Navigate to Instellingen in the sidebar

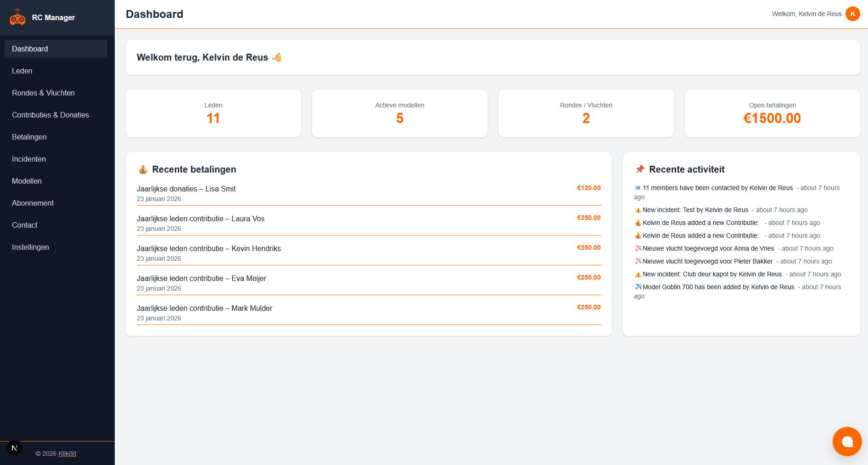click(x=30, y=247)
